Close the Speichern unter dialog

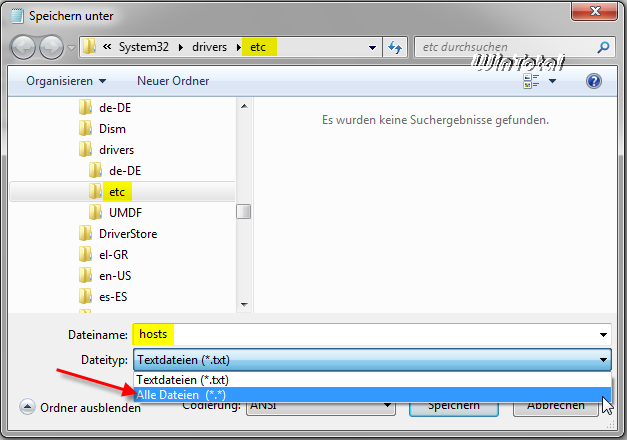[595, 11]
